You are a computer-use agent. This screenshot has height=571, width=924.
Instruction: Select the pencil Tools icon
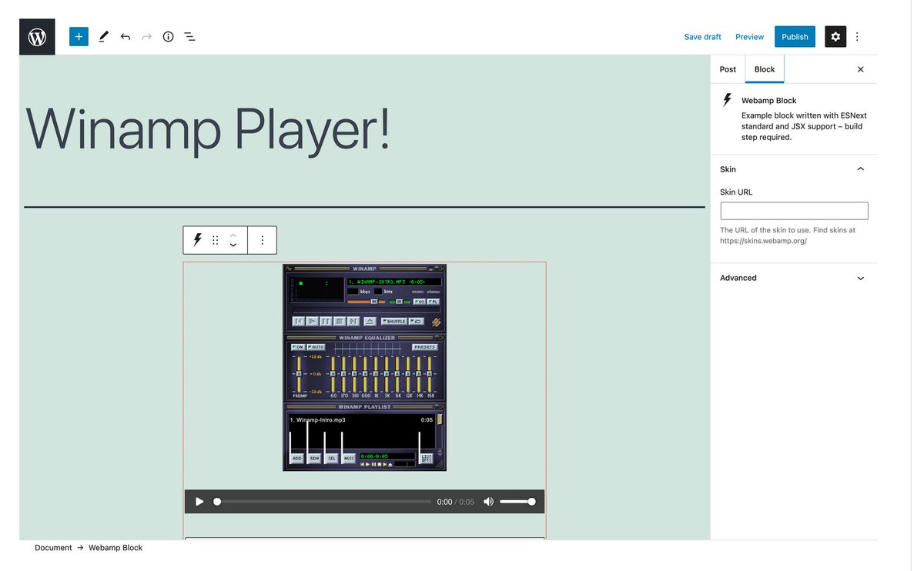104,36
